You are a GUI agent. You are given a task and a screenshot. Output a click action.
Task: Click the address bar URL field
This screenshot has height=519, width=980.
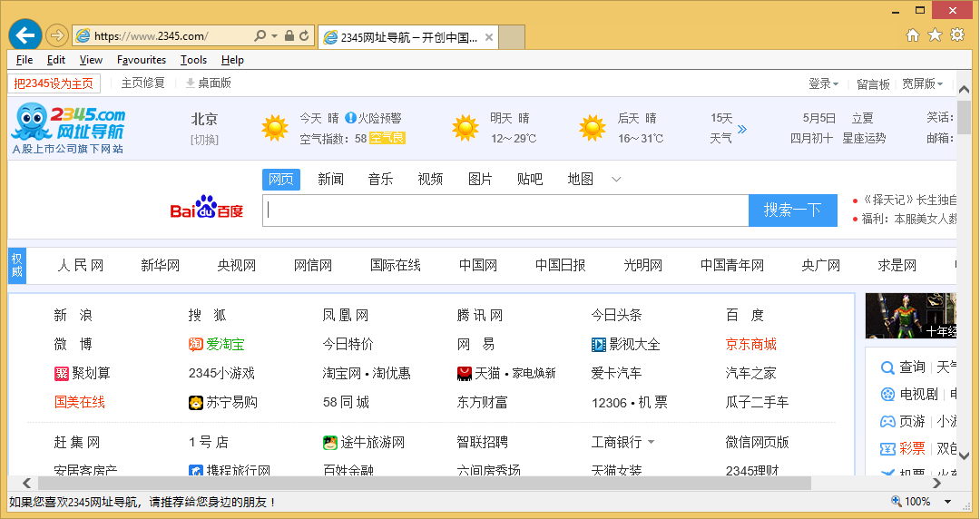[x=163, y=36]
